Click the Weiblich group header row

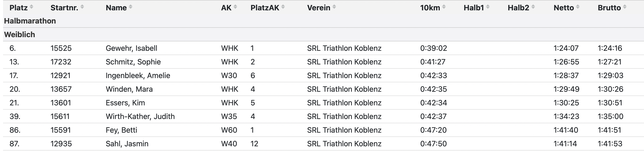(x=323, y=34)
